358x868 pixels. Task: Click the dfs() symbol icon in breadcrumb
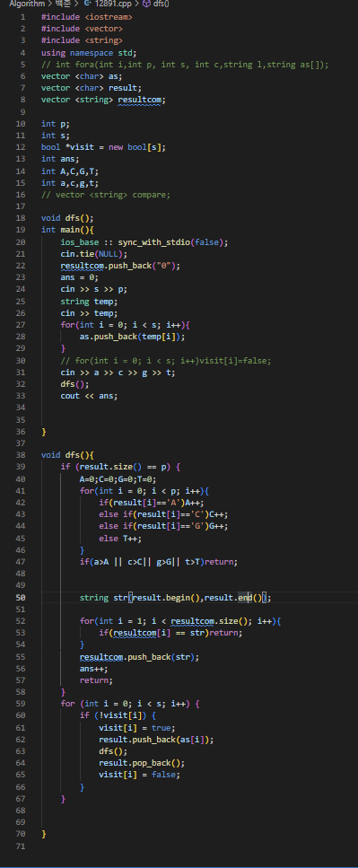coord(146,4)
